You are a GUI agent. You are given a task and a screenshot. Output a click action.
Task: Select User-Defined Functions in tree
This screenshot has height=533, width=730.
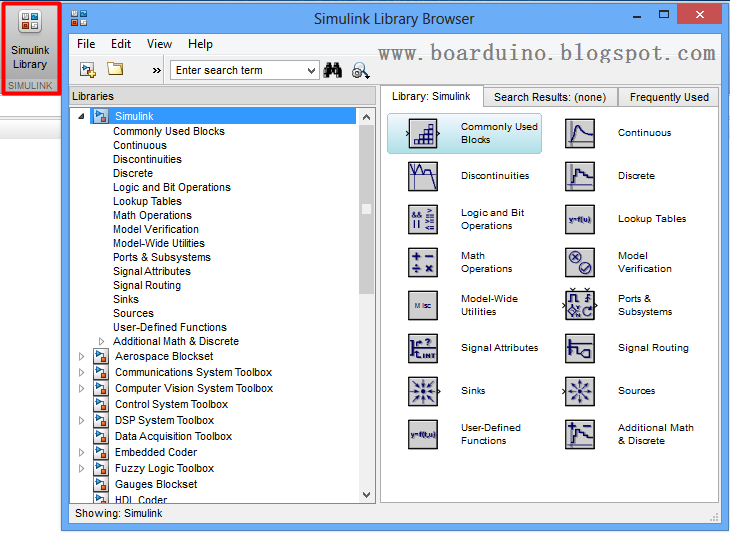169,327
